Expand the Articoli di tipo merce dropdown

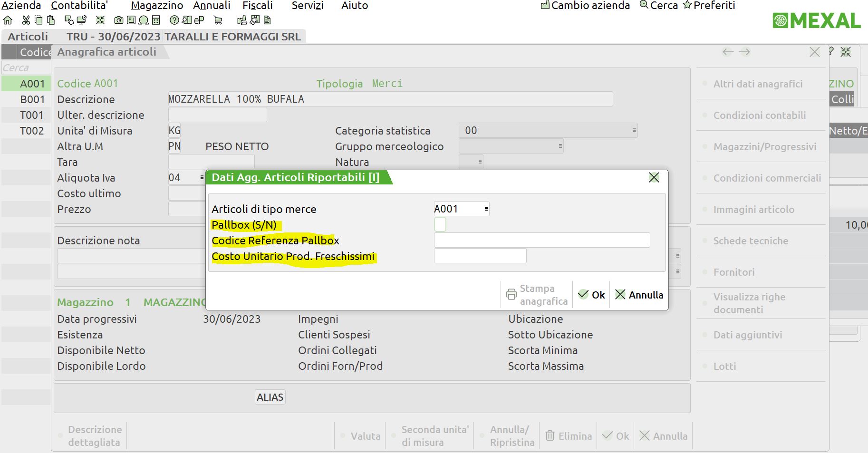click(486, 209)
